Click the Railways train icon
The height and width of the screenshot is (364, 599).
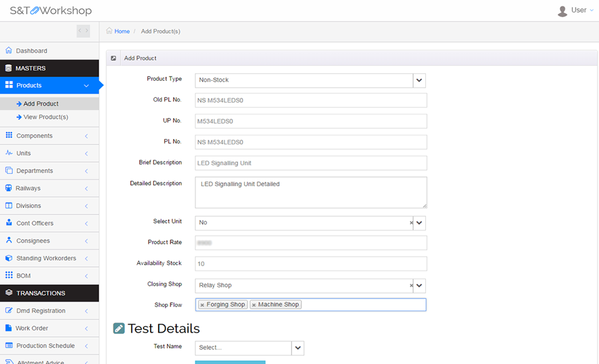pos(8,188)
